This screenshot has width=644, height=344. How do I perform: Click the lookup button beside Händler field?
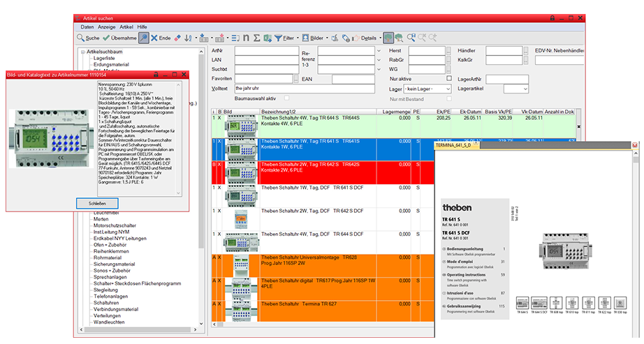pos(526,51)
